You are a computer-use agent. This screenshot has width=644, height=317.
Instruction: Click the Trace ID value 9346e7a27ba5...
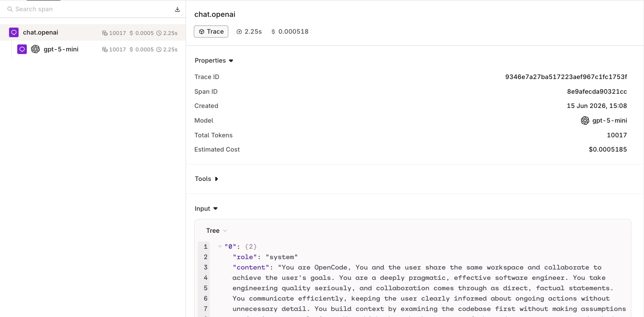tap(566, 77)
